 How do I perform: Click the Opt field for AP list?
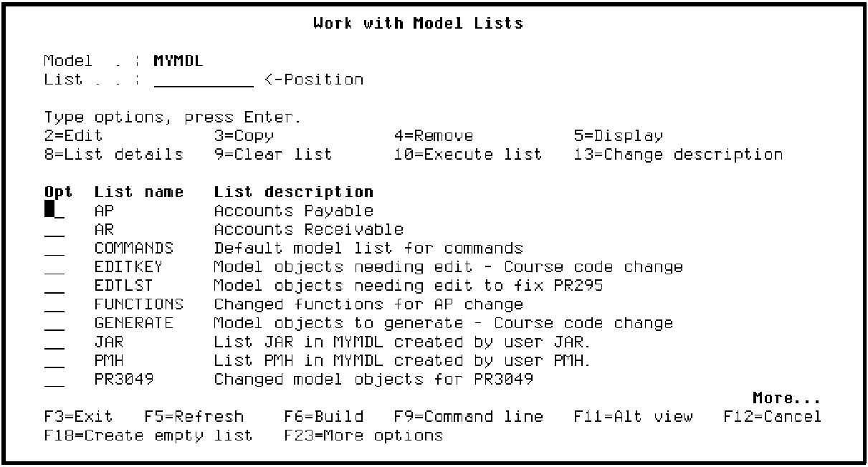(54, 211)
